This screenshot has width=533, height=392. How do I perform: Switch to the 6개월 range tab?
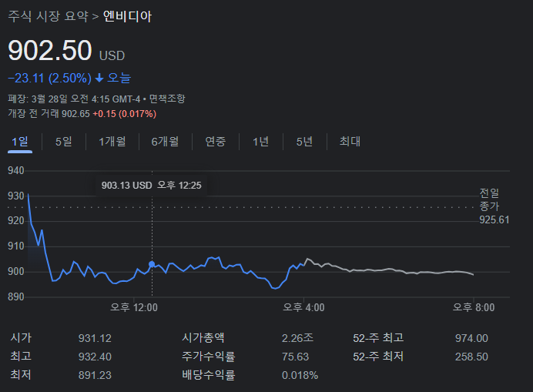pos(165,142)
